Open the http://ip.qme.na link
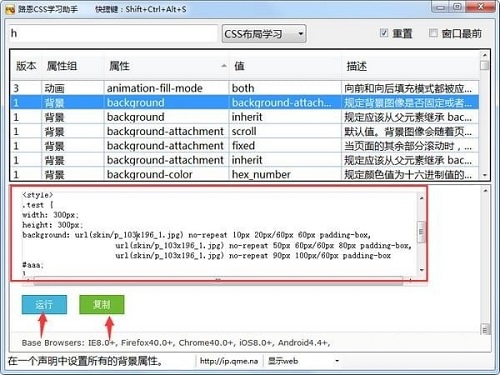 coord(229,361)
